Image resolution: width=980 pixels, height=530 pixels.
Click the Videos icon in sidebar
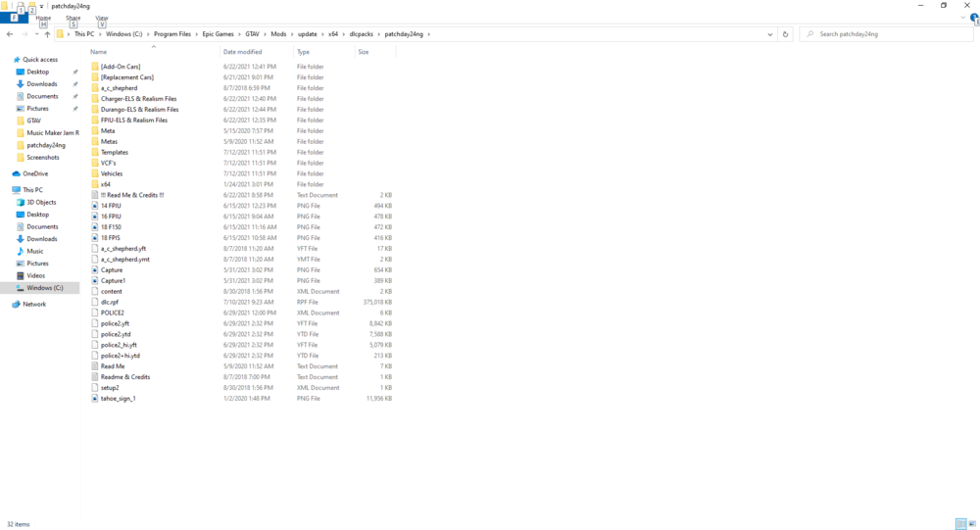pyautogui.click(x=21, y=275)
